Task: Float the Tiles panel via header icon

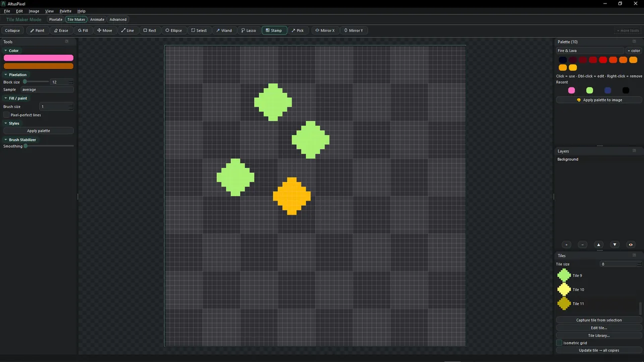Action: tap(634, 255)
